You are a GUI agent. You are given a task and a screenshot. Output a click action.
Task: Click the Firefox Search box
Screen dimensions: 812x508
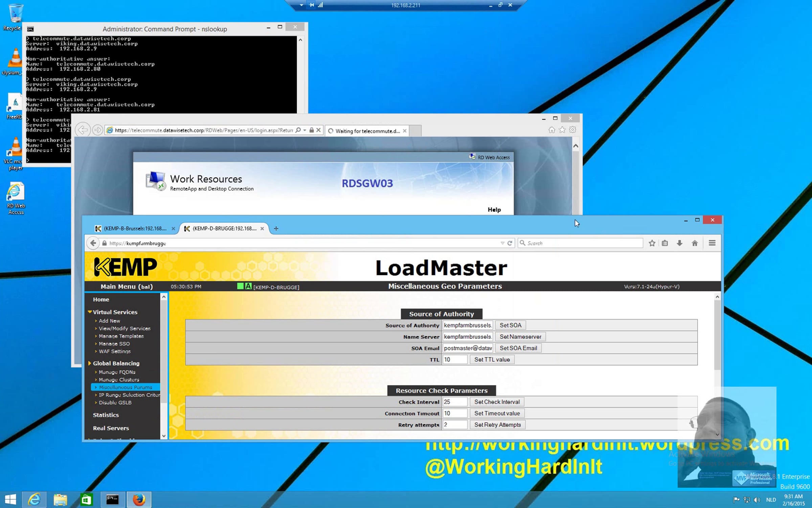(x=580, y=243)
